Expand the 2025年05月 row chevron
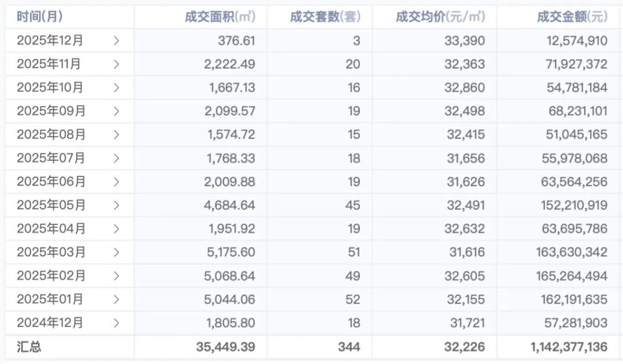The height and width of the screenshot is (364, 623). pos(117,205)
